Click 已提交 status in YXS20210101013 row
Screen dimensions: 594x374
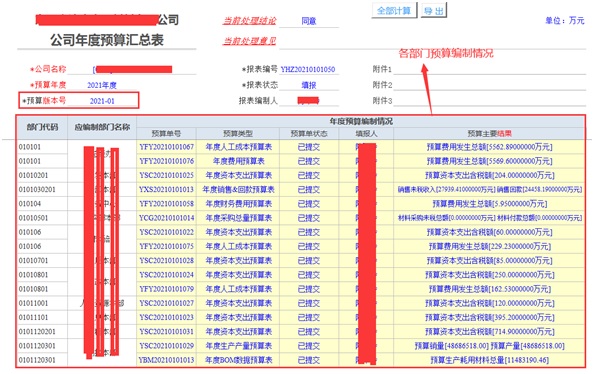click(x=309, y=189)
